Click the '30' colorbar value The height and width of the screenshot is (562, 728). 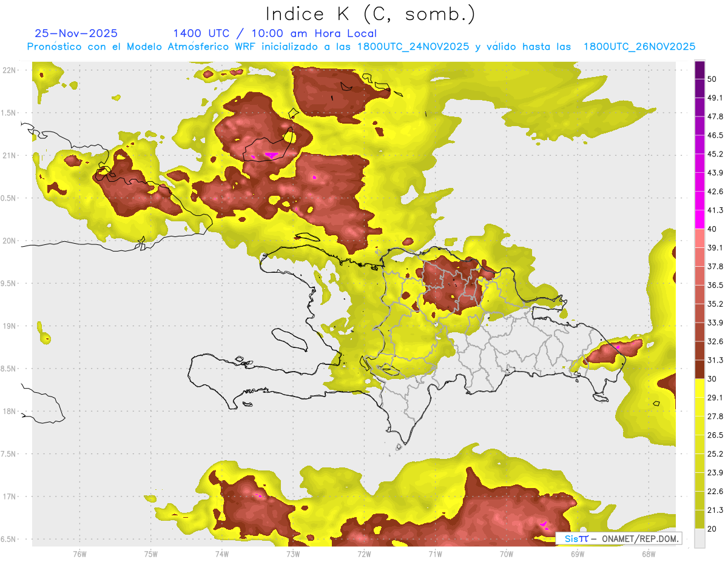pos(712,379)
